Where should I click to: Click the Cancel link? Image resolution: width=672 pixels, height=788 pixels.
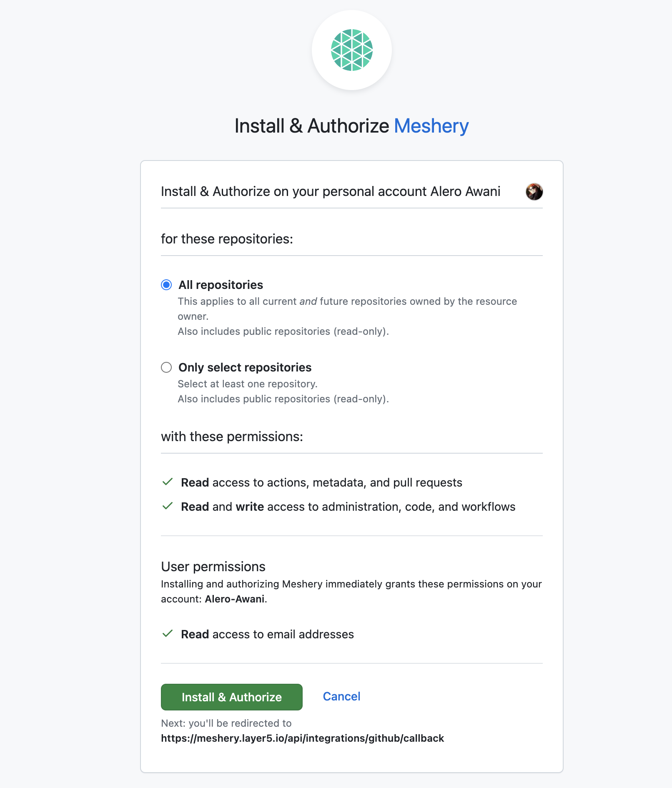[341, 696]
